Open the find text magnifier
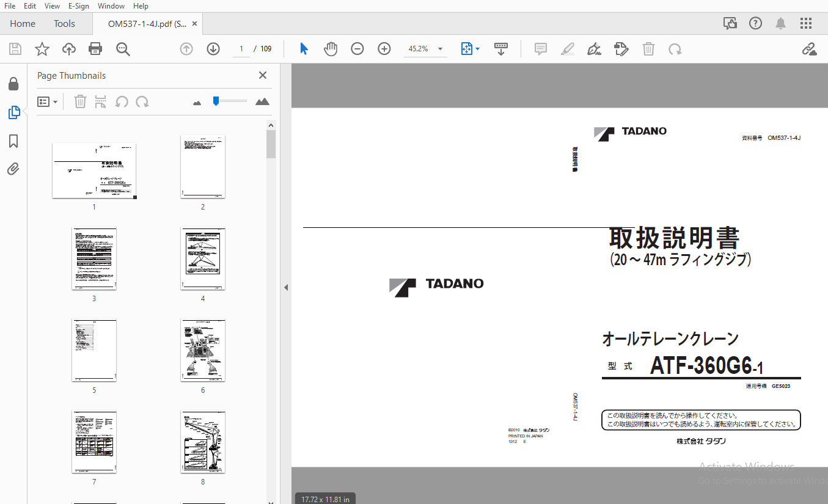The height and width of the screenshot is (504, 828). click(123, 49)
